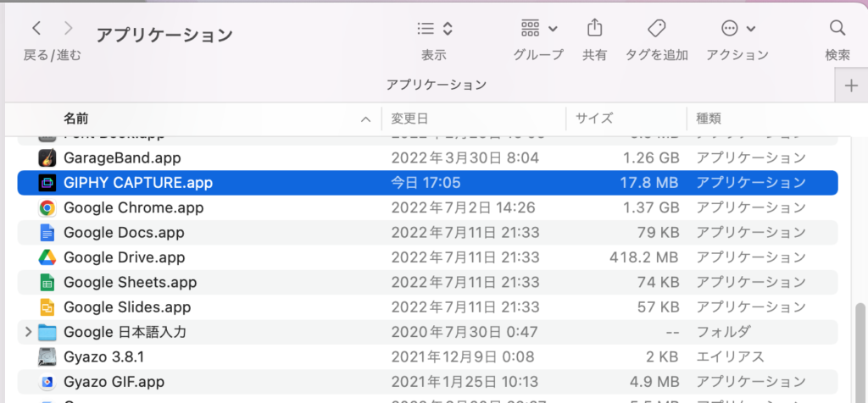Image resolution: width=868 pixels, height=403 pixels.
Task: Sort by the 変更日 column header
Action: [x=409, y=119]
